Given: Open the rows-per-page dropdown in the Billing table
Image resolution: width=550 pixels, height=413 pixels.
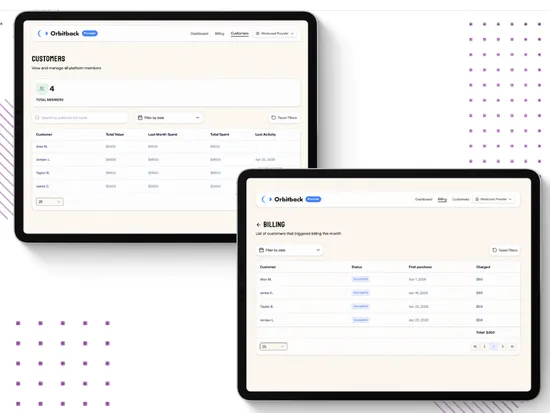Looking at the screenshot, I should pyautogui.click(x=274, y=346).
